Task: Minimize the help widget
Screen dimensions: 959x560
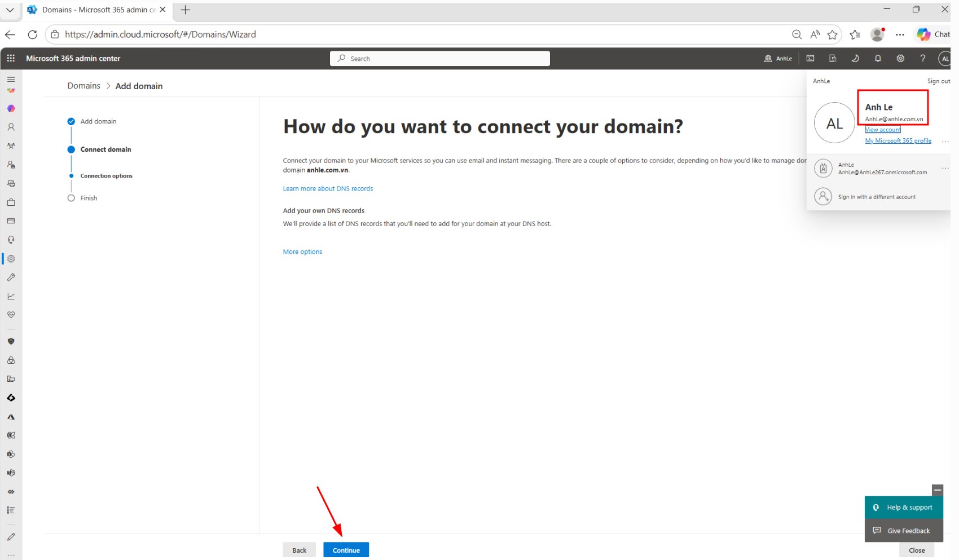Action: pyautogui.click(x=938, y=490)
